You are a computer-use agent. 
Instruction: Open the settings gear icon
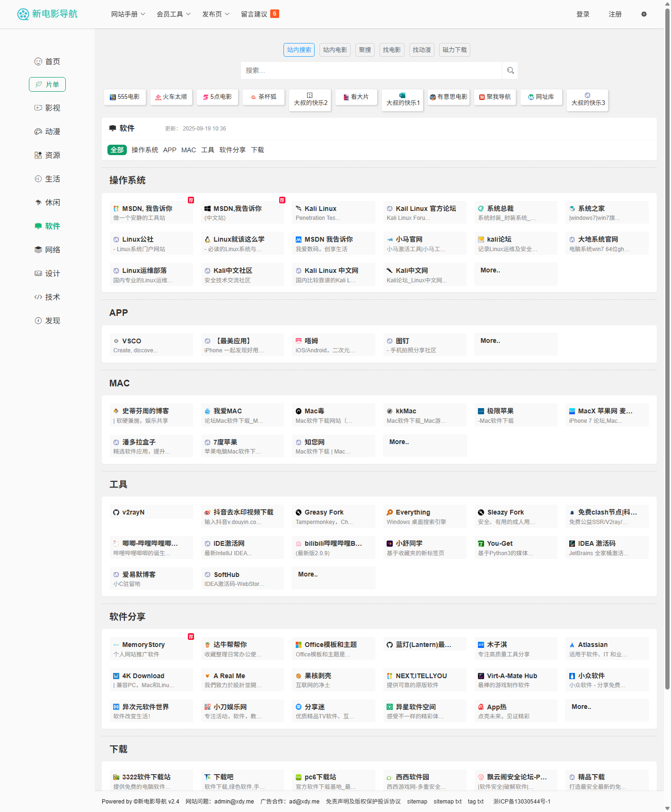click(x=644, y=14)
